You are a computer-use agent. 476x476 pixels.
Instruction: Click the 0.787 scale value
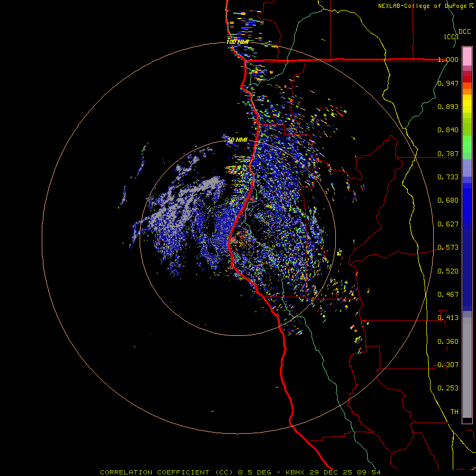tap(448, 153)
